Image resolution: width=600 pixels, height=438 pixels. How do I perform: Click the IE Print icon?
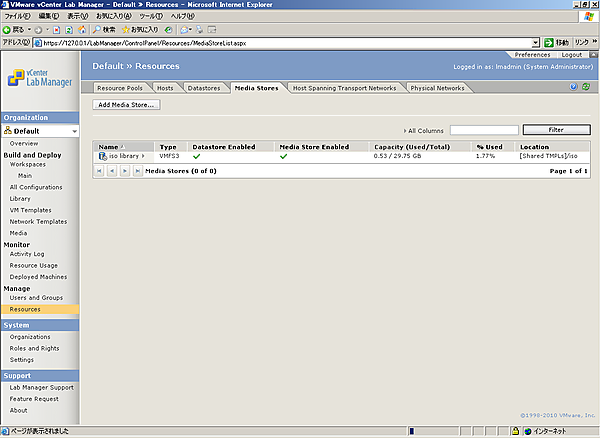(199, 29)
